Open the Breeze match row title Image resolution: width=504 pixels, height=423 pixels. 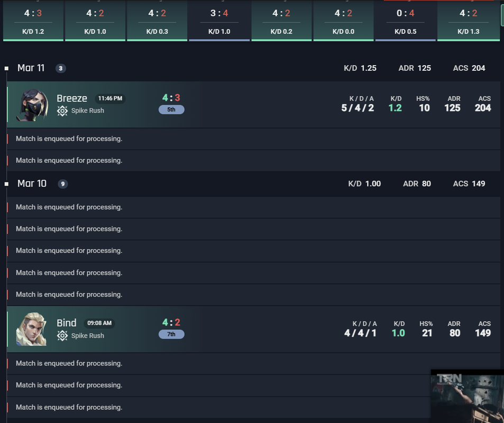click(72, 98)
